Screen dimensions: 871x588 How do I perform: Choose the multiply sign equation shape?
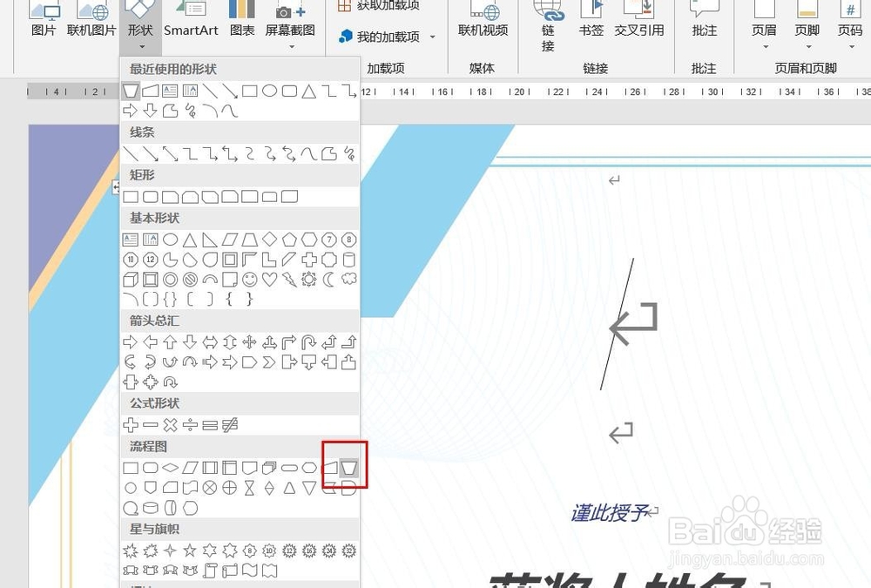pos(170,425)
